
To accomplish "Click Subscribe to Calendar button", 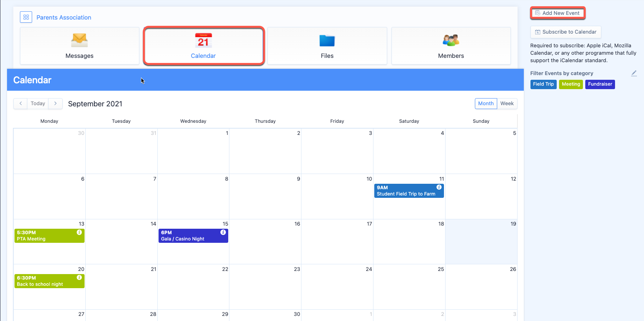I will coord(566,32).
